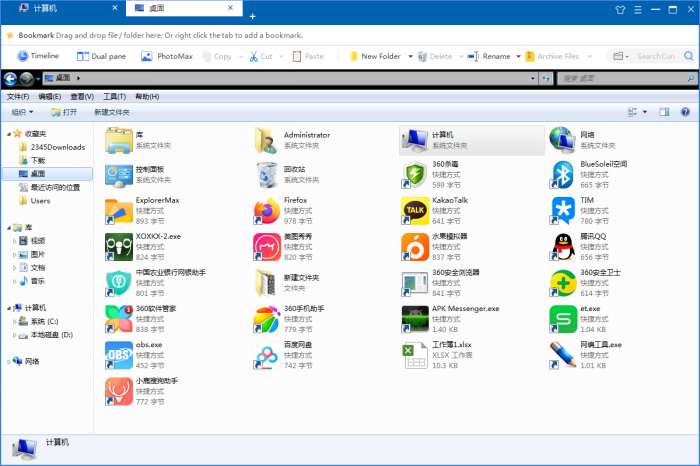Select the obs.exe shortcut icon

pyautogui.click(x=119, y=355)
